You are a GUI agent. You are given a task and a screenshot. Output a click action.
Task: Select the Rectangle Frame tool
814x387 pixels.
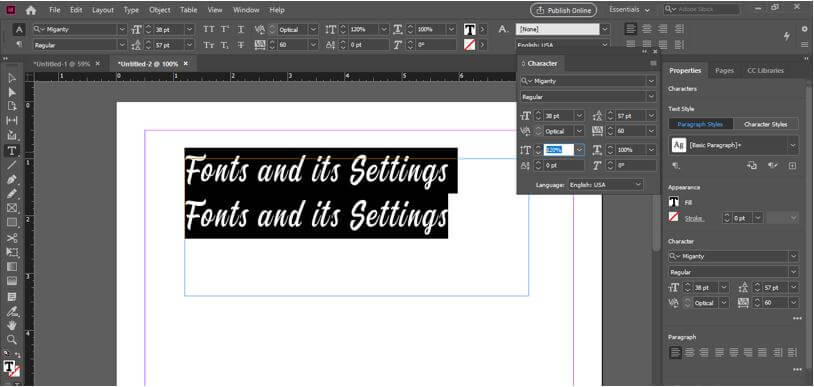(x=11, y=208)
